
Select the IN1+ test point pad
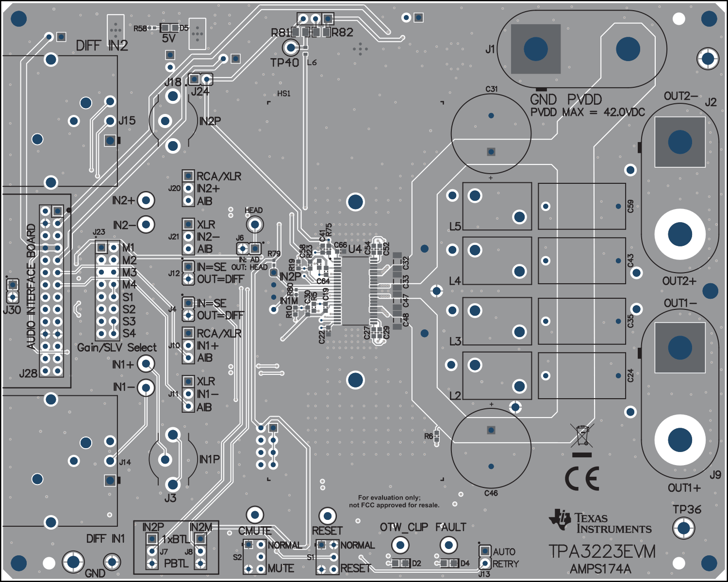[x=146, y=363]
